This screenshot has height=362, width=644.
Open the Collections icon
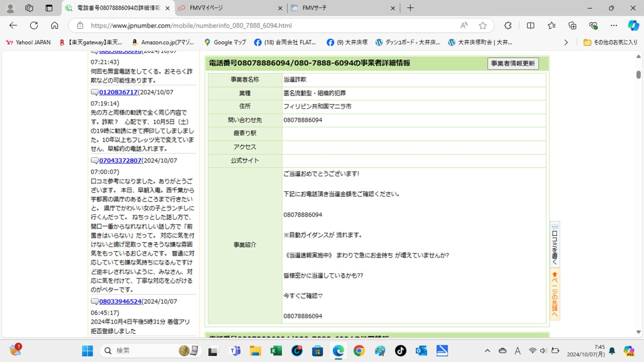(572, 25)
